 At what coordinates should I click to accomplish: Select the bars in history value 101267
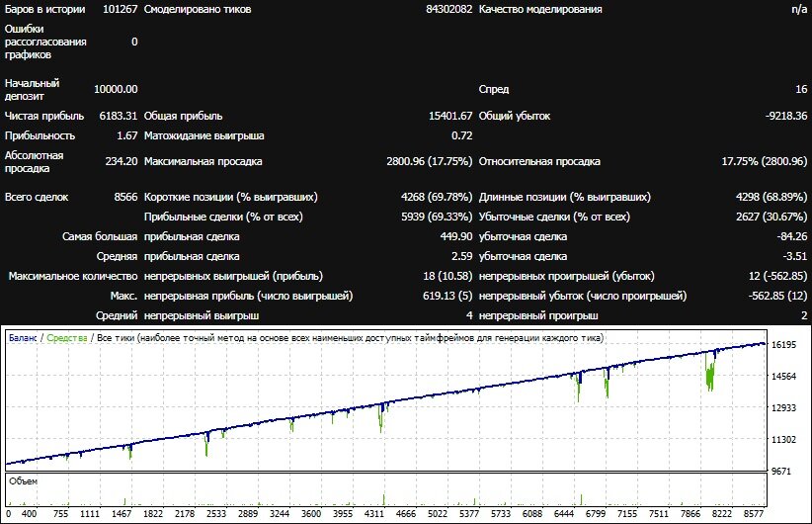click(x=121, y=9)
